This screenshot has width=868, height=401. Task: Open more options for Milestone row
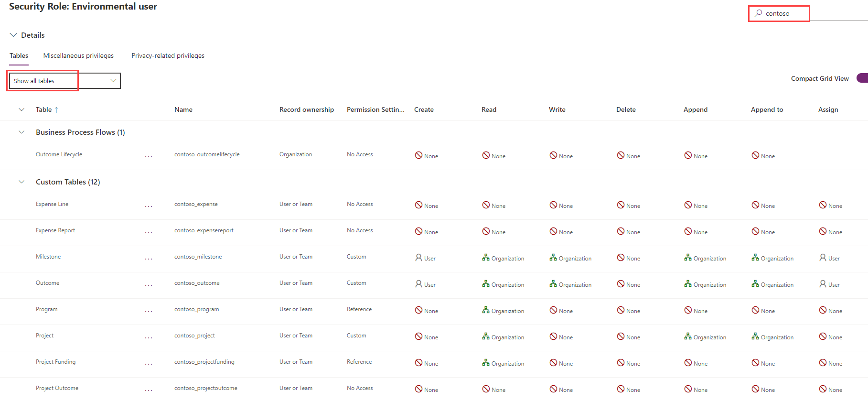point(149,259)
